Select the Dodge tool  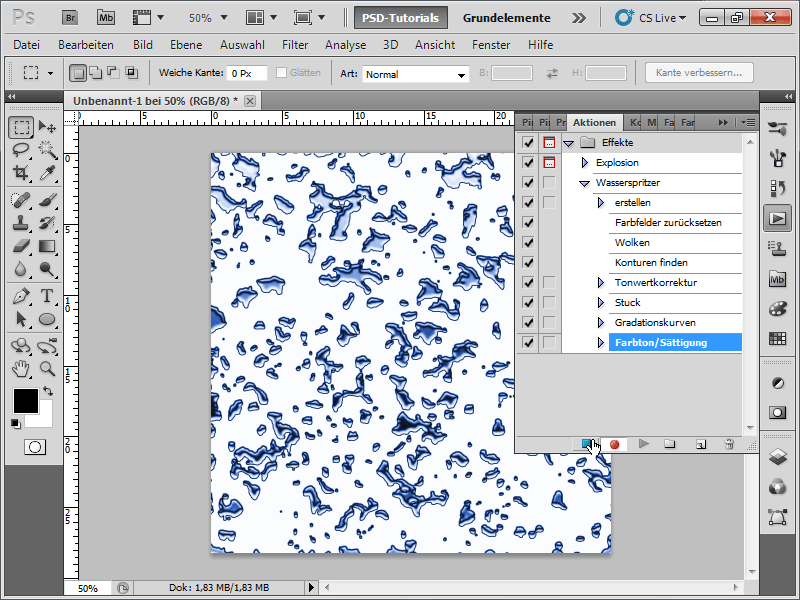pos(47,269)
